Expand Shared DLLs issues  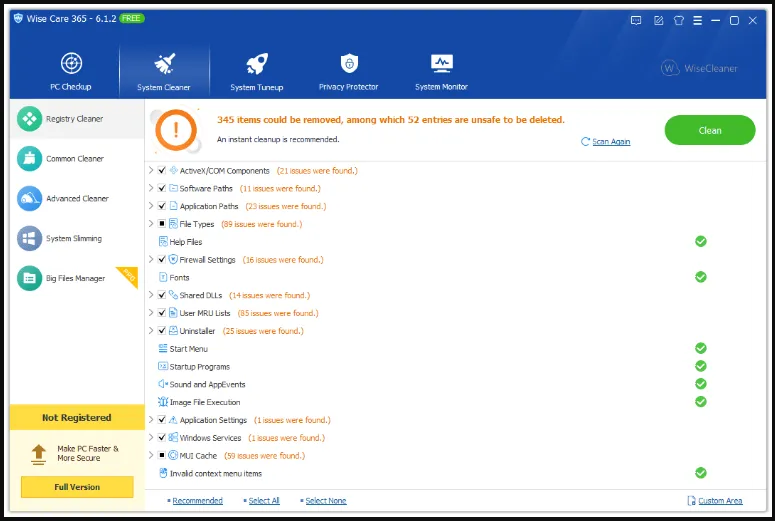151,295
